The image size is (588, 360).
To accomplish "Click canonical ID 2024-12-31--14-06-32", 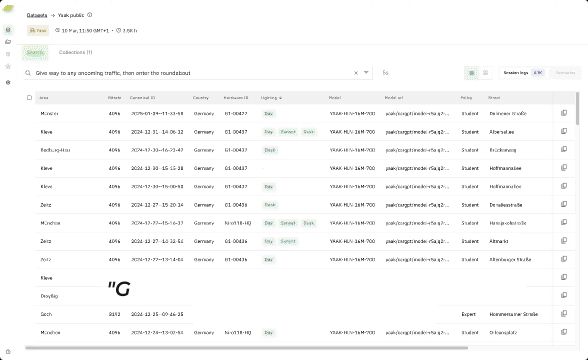I will (x=157, y=132).
